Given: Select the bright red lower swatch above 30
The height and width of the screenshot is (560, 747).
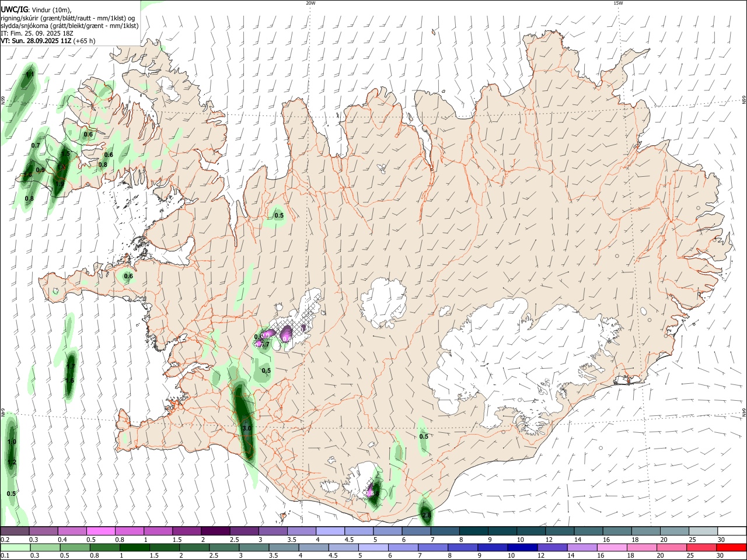Looking at the screenshot, I should coord(732,547).
